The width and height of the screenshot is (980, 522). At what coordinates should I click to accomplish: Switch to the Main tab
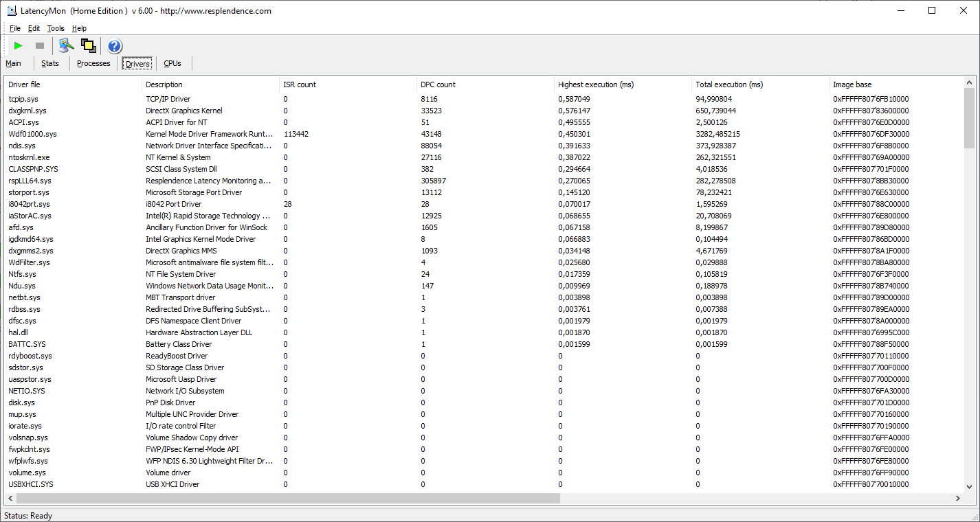(x=14, y=63)
